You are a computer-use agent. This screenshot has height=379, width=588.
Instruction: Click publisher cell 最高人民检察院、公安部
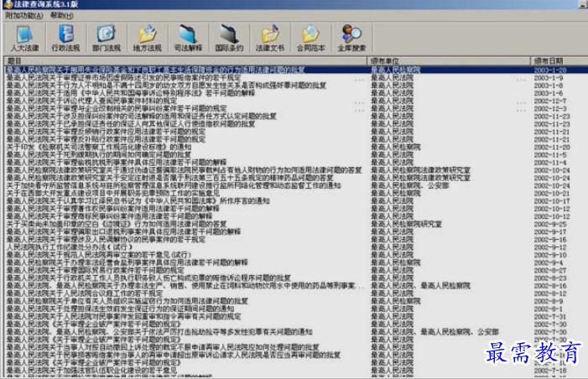(x=410, y=185)
